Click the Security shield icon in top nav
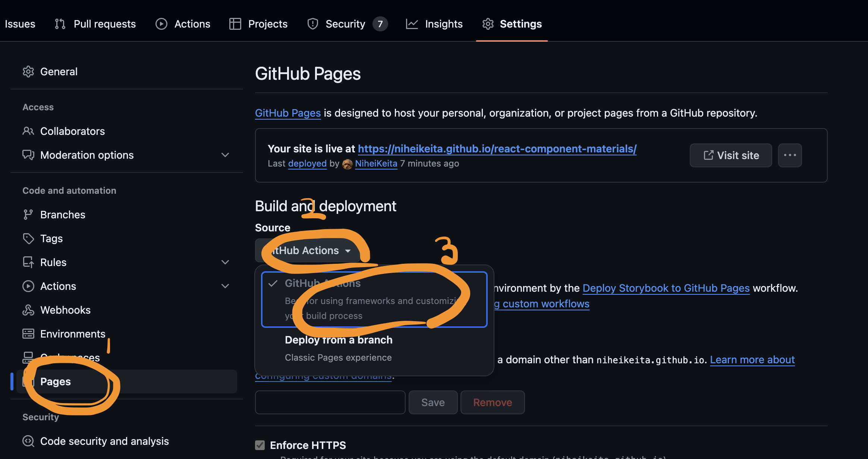Screen dimensions: 868x459 click(x=312, y=24)
